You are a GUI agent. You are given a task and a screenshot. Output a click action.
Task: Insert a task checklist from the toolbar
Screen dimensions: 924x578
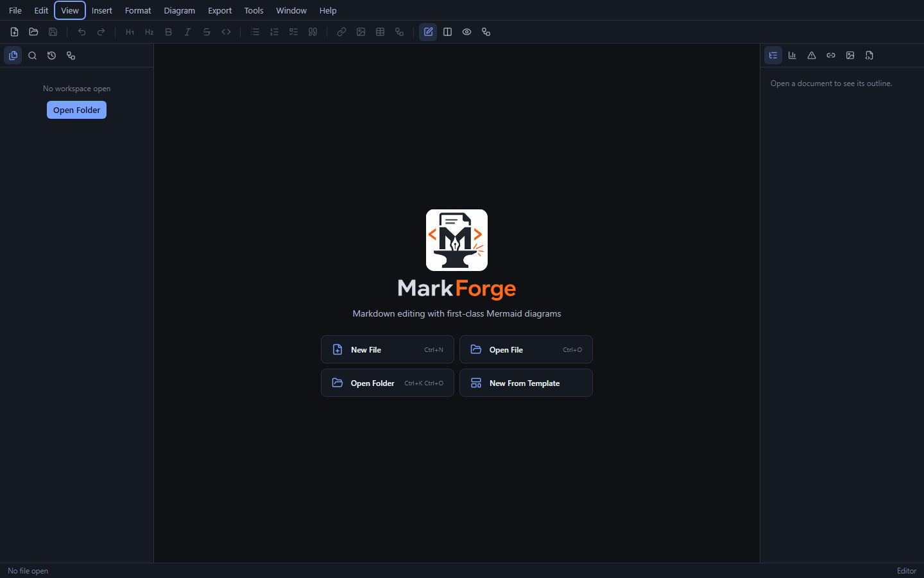pyautogui.click(x=293, y=32)
